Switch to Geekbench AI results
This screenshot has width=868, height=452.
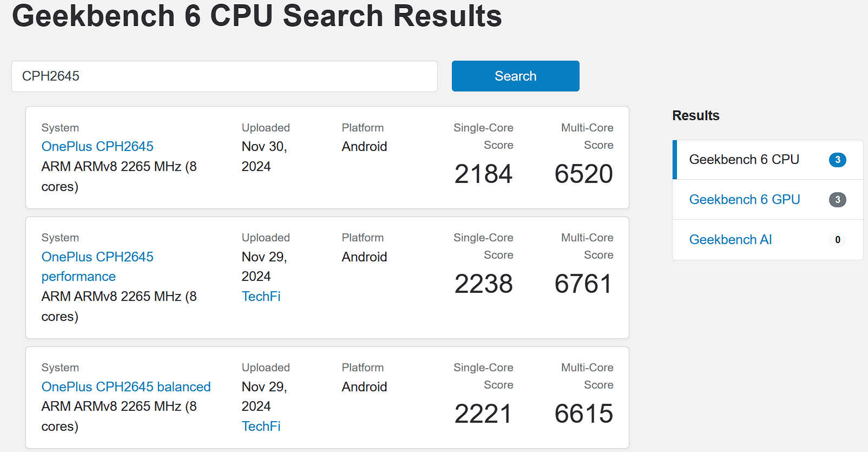(x=731, y=240)
